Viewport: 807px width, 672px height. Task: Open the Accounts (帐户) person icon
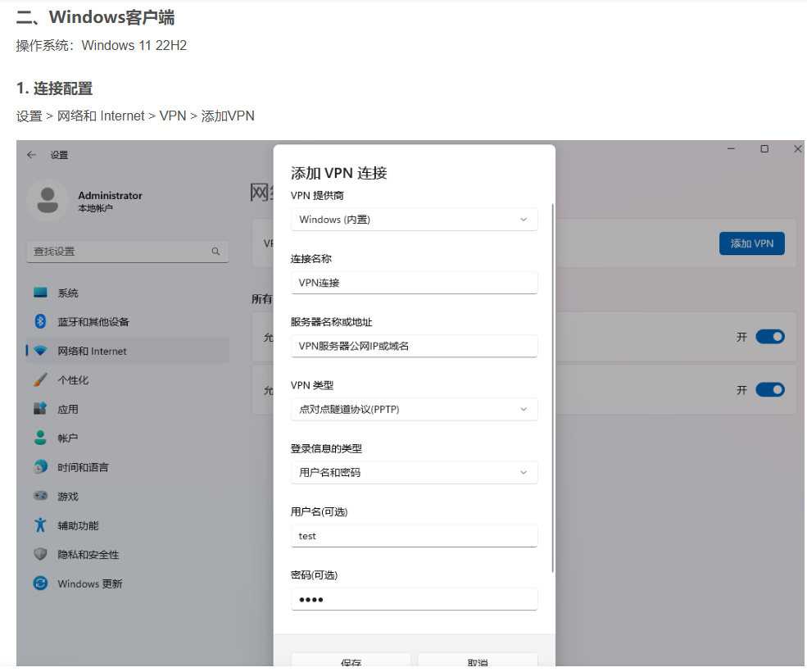[40, 438]
